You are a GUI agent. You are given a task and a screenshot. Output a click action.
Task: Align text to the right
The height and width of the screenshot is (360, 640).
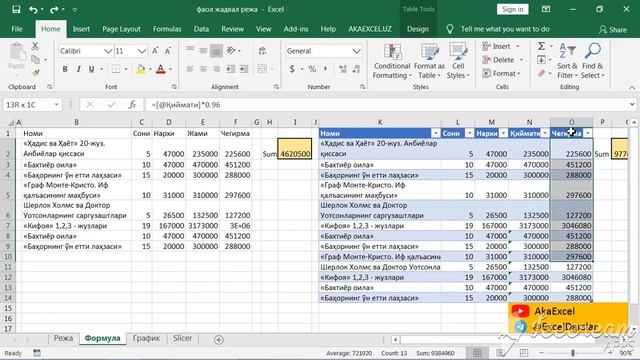click(x=217, y=69)
